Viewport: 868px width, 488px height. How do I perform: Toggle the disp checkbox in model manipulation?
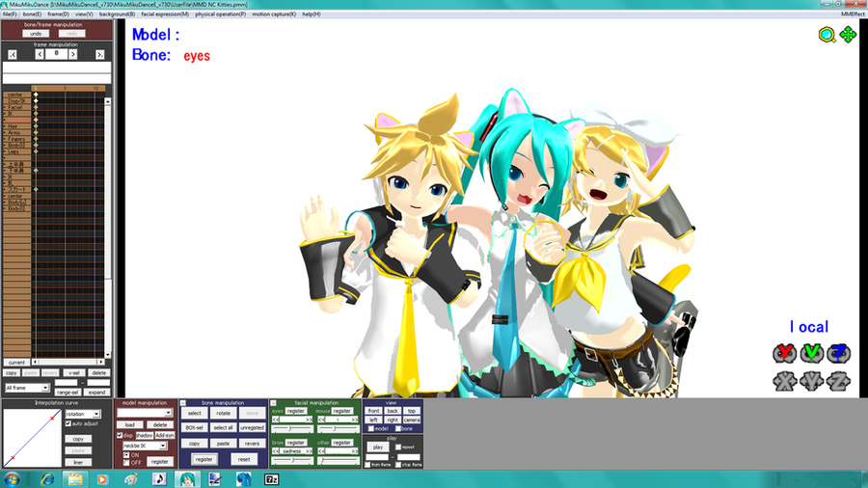120,435
